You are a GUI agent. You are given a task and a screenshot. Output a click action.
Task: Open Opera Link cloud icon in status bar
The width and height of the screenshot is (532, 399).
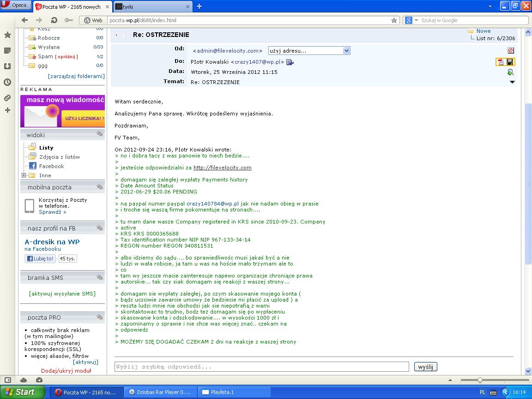24,380
